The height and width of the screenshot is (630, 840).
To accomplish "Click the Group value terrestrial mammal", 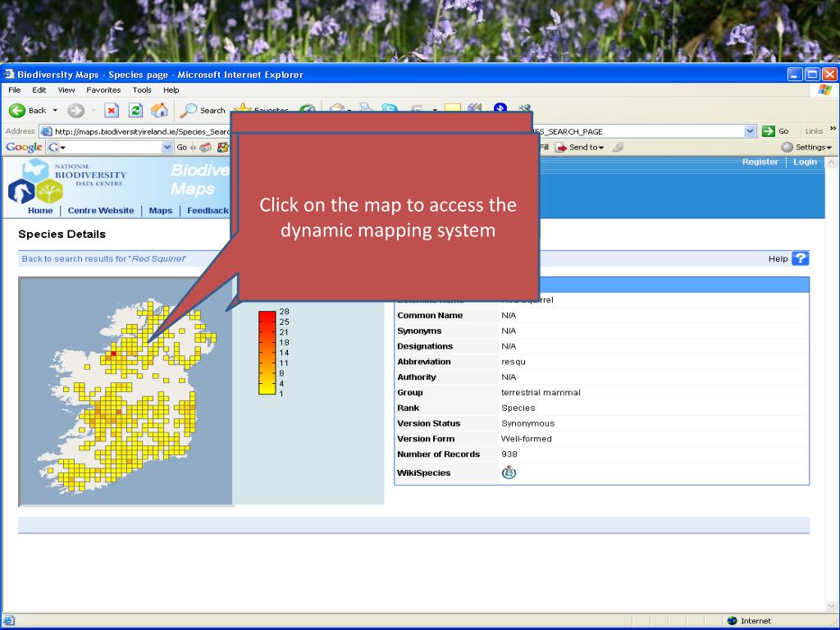I will click(x=541, y=393).
